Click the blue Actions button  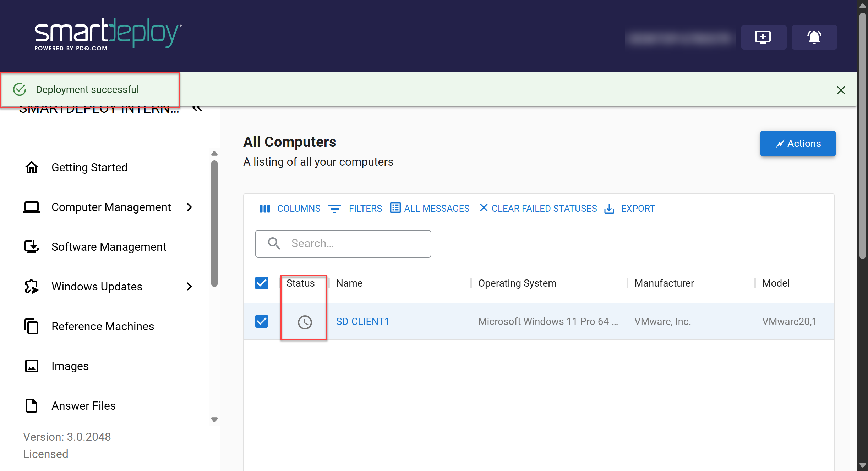pos(798,143)
